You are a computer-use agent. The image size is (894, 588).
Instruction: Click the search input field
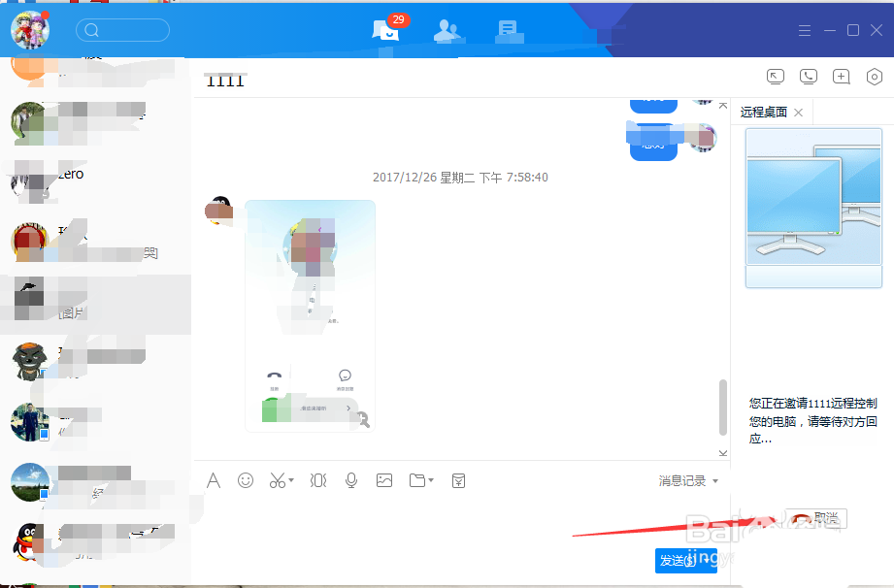122,30
